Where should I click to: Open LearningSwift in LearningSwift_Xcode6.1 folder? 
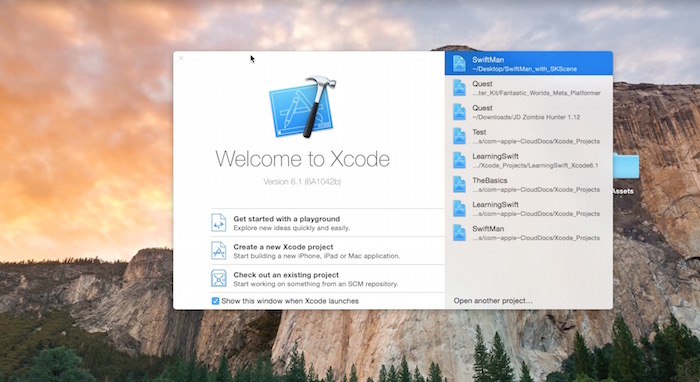529,160
